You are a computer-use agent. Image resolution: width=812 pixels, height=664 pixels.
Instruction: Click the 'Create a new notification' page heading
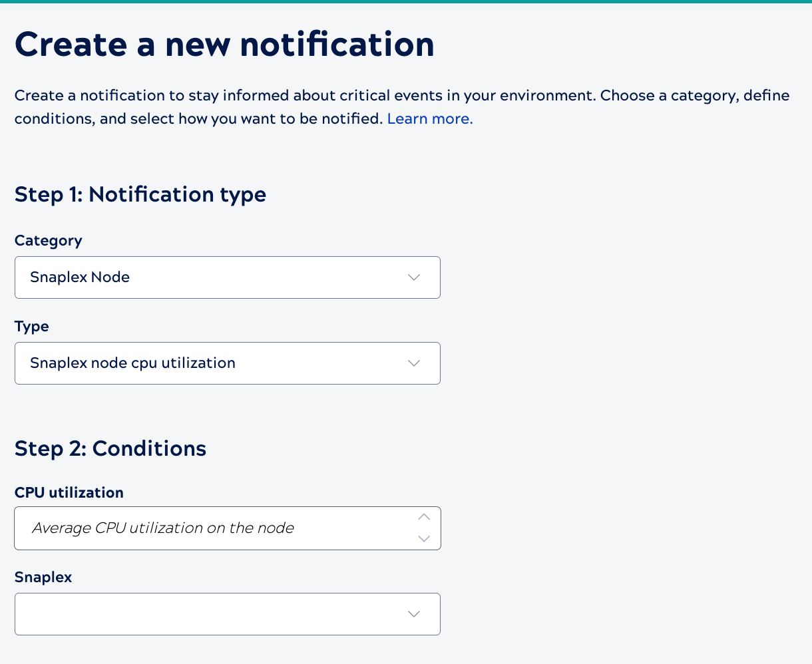224,44
